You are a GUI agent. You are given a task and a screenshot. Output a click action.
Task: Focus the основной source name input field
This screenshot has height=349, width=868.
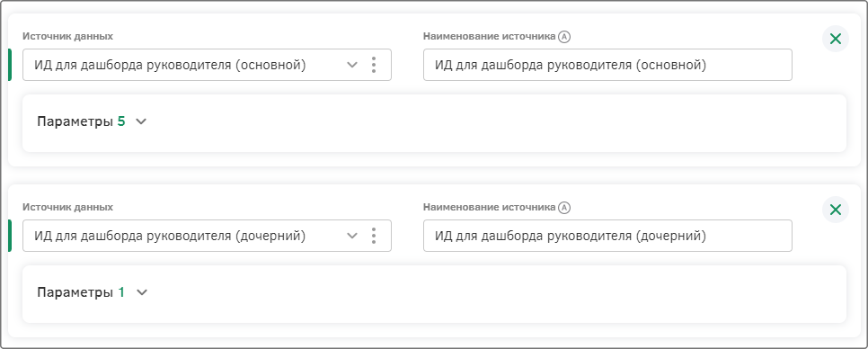coord(607,65)
